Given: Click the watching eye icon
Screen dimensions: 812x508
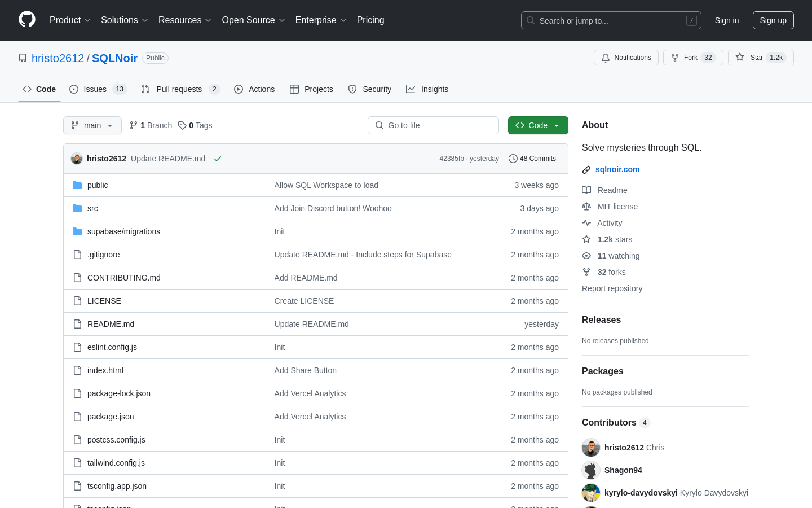Looking at the screenshot, I should [x=586, y=256].
